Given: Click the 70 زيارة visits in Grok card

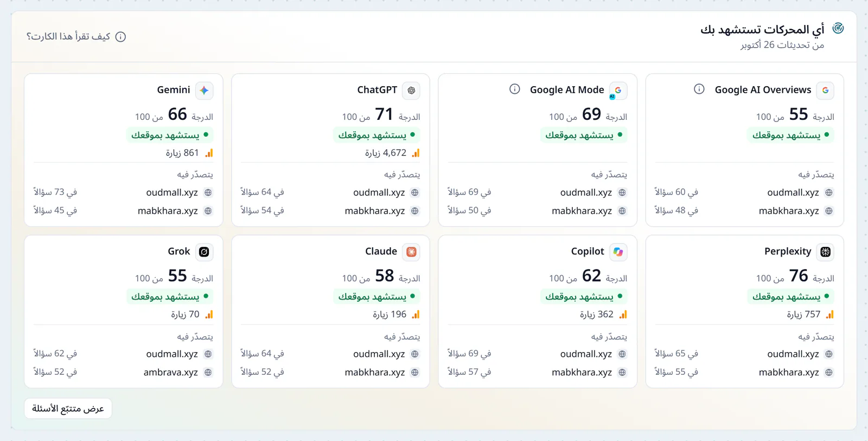Looking at the screenshot, I should coord(185,315).
